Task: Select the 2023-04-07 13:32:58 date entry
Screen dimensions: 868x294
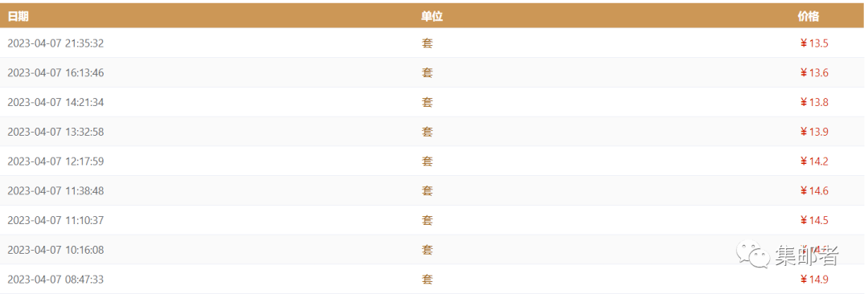Action: [55, 132]
